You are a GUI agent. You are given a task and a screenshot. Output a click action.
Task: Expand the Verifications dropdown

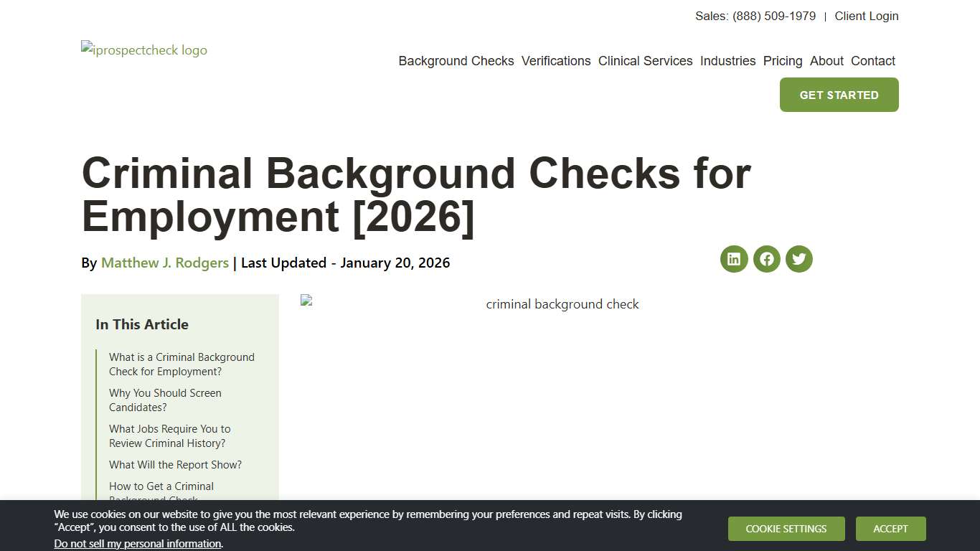coord(556,61)
